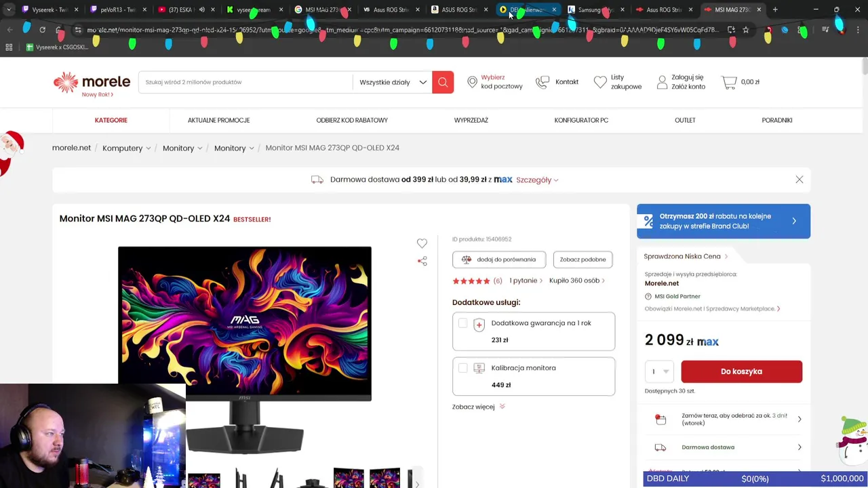This screenshot has height=488, width=868.
Task: Expand Komputery breadcrumb chevron
Action: tap(149, 148)
